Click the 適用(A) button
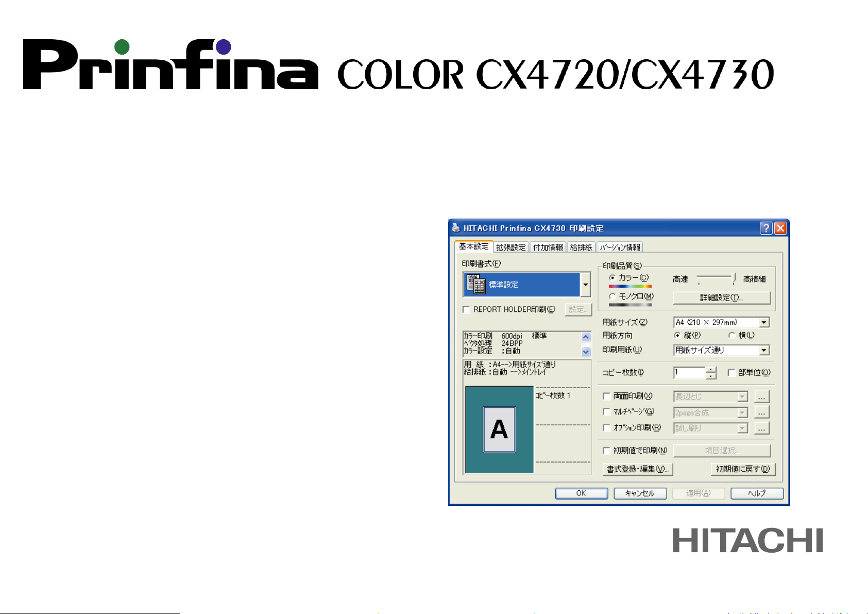Screen dimensions: 868x614 [699, 493]
